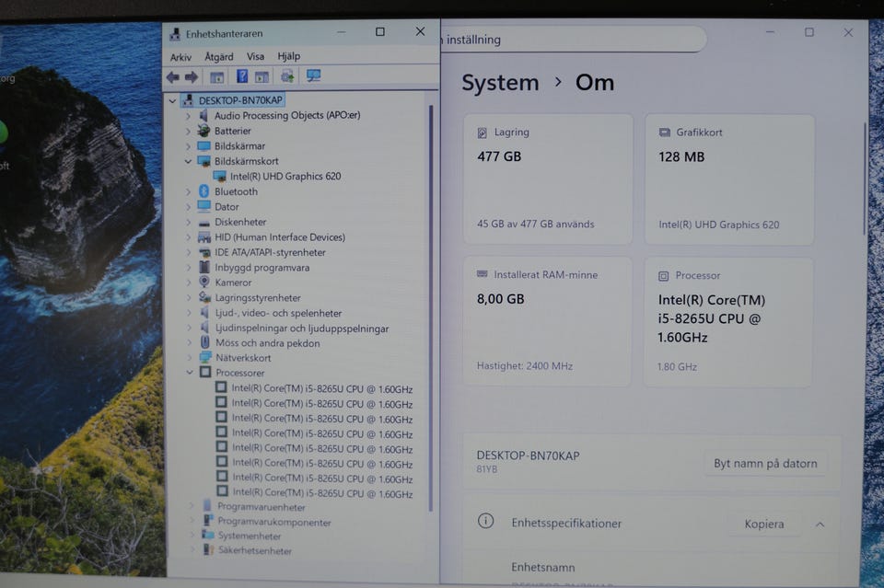Select Ljud-, video- och spelenheter row
Image resolution: width=884 pixels, height=588 pixels.
point(278,313)
